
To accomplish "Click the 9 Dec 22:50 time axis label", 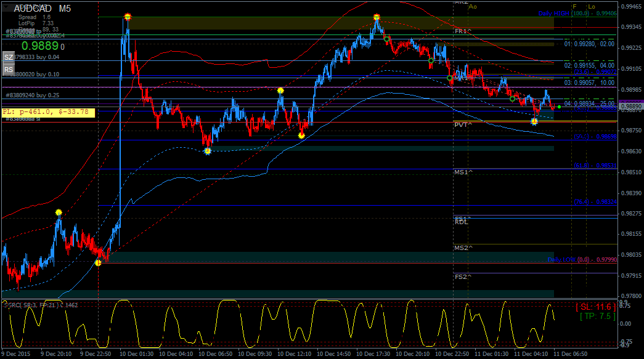I will [x=96, y=353].
